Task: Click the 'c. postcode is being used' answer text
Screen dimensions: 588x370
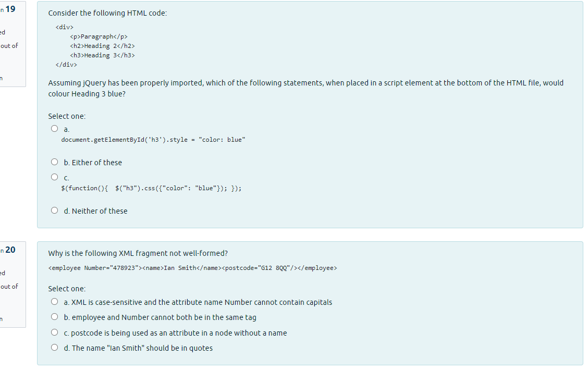Action: click(175, 334)
